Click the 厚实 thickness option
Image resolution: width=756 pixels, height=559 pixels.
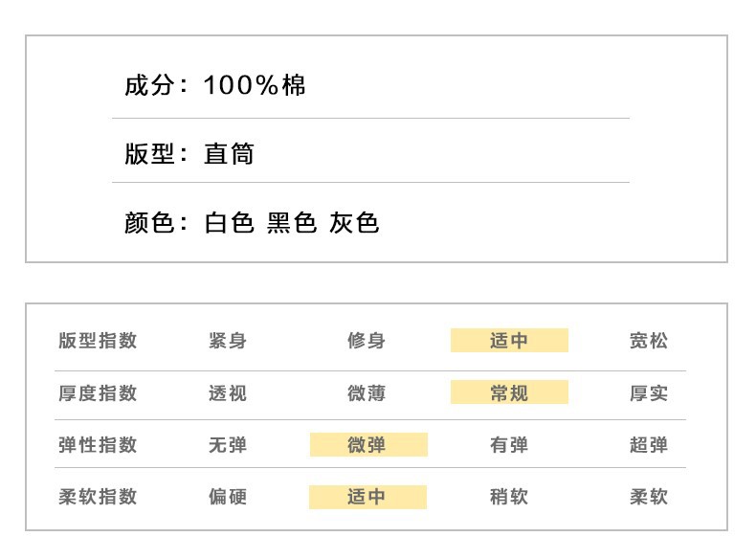click(649, 393)
